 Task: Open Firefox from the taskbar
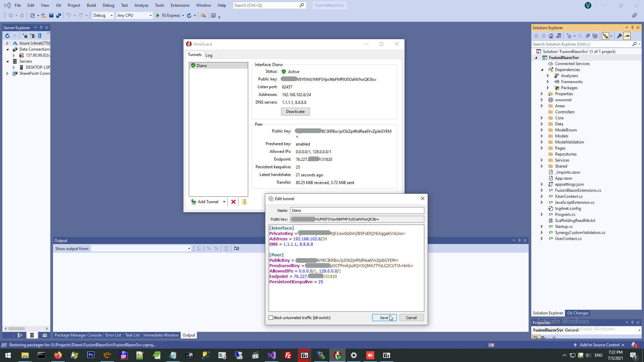click(58, 355)
